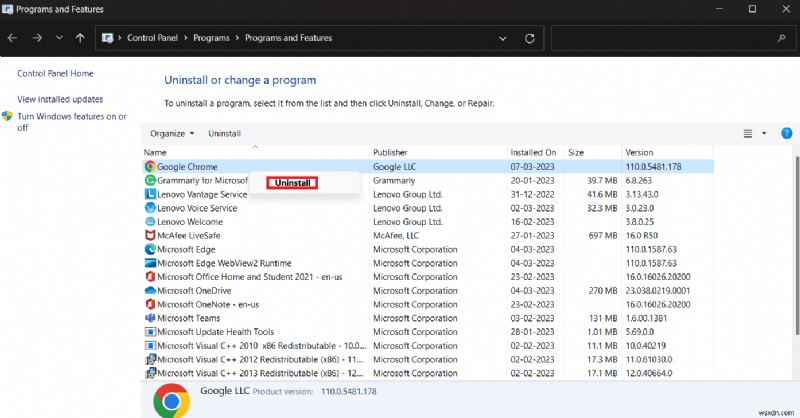Expand the chevron after Control Panel breadcrumb
The image size is (800, 418).
click(x=186, y=38)
